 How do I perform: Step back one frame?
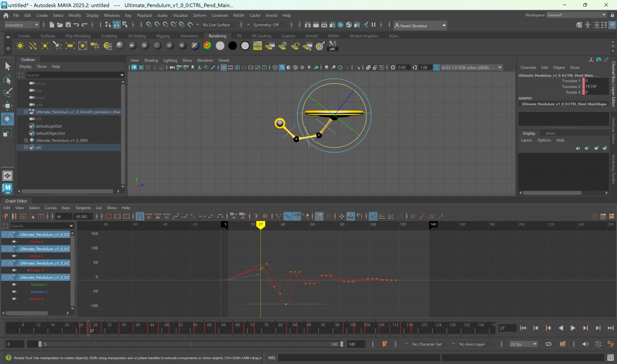pos(536,328)
